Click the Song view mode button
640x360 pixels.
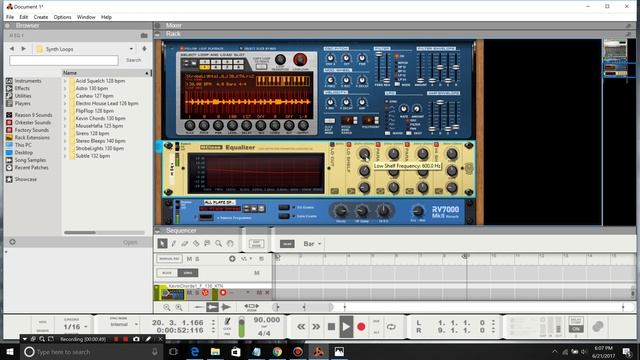[x=188, y=273]
